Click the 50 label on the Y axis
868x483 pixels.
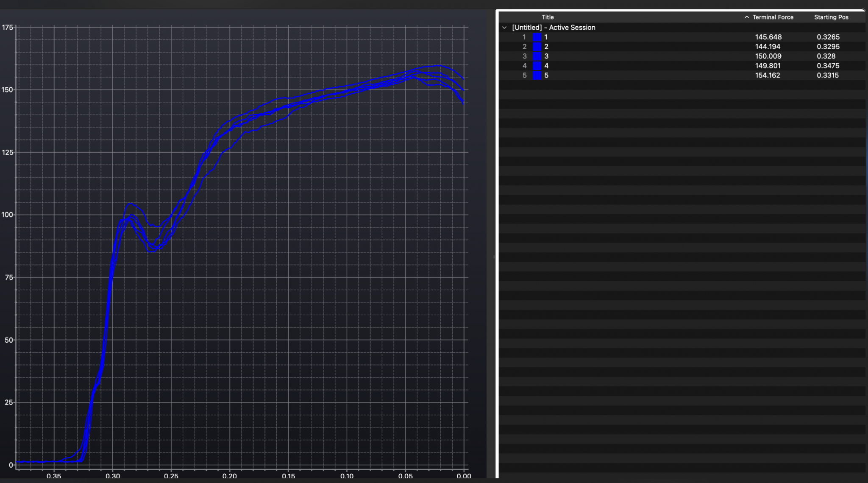pos(9,340)
